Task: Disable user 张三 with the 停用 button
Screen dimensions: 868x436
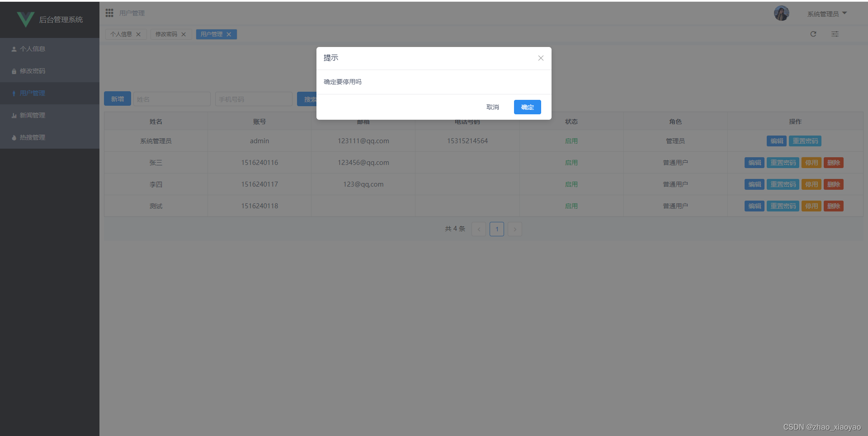Action: 811,162
